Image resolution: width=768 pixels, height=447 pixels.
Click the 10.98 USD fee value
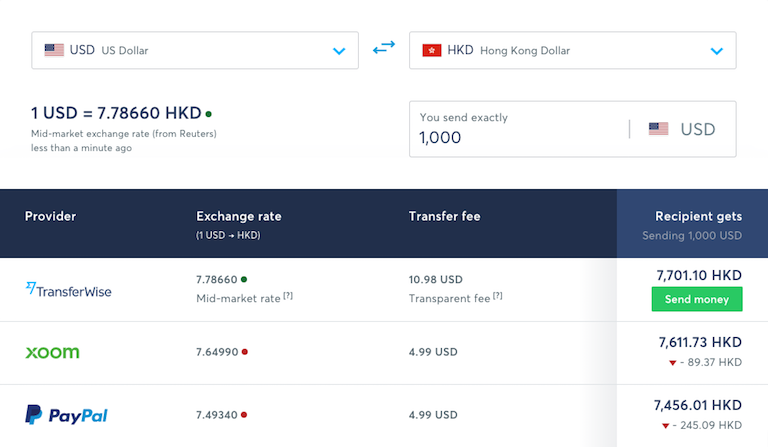coord(435,280)
